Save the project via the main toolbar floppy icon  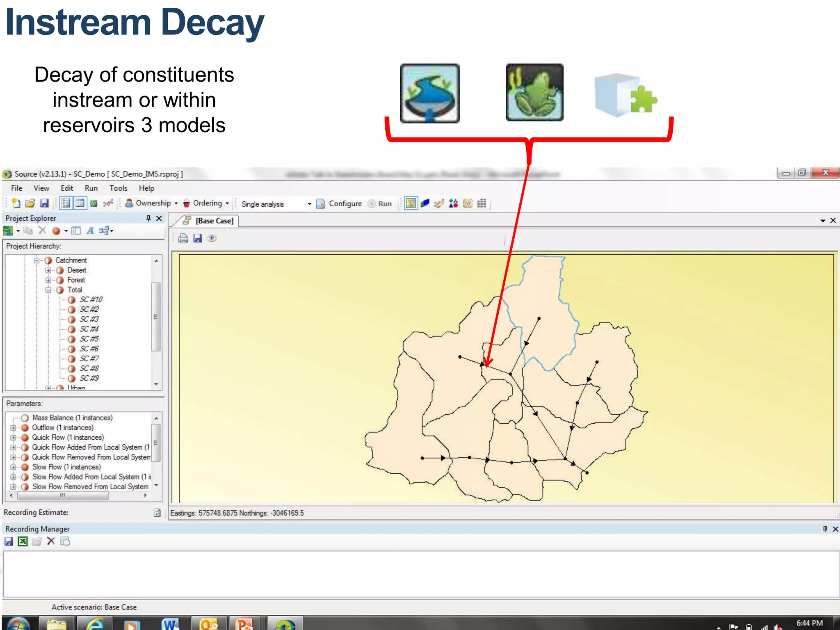click(x=44, y=203)
